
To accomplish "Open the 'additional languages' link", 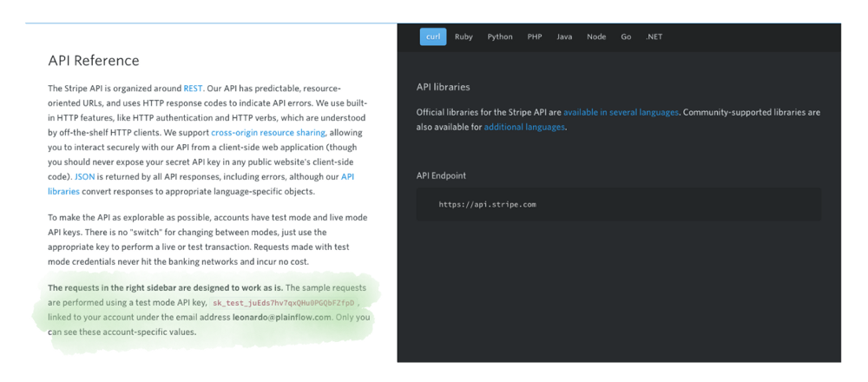I will (x=524, y=128).
